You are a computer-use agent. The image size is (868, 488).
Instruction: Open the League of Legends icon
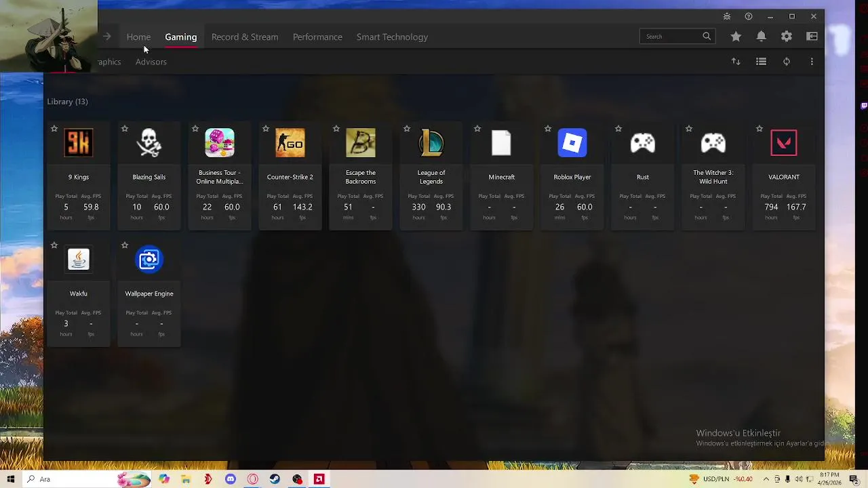(431, 143)
